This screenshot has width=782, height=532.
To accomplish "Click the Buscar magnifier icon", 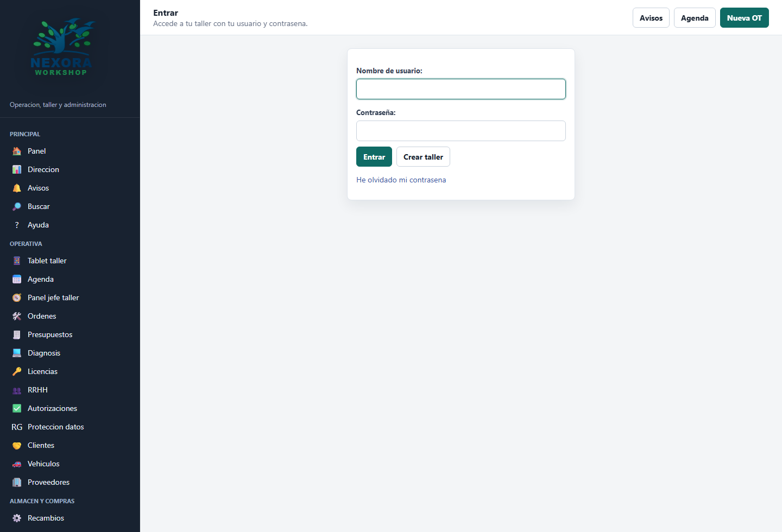I will (x=17, y=206).
